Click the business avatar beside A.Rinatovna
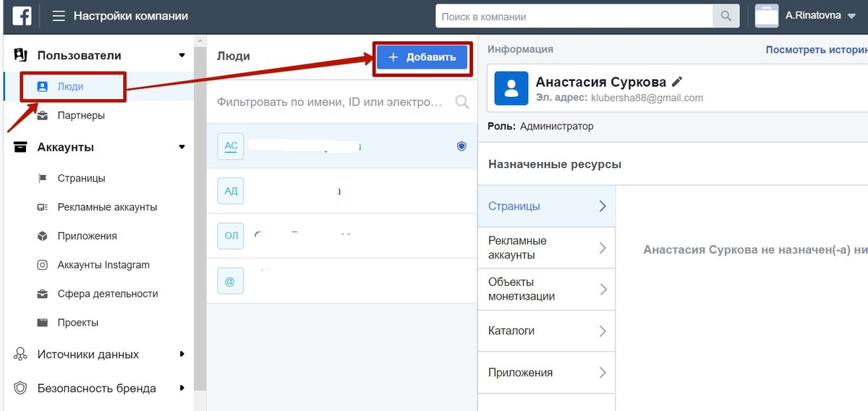The width and height of the screenshot is (868, 411). click(x=767, y=16)
